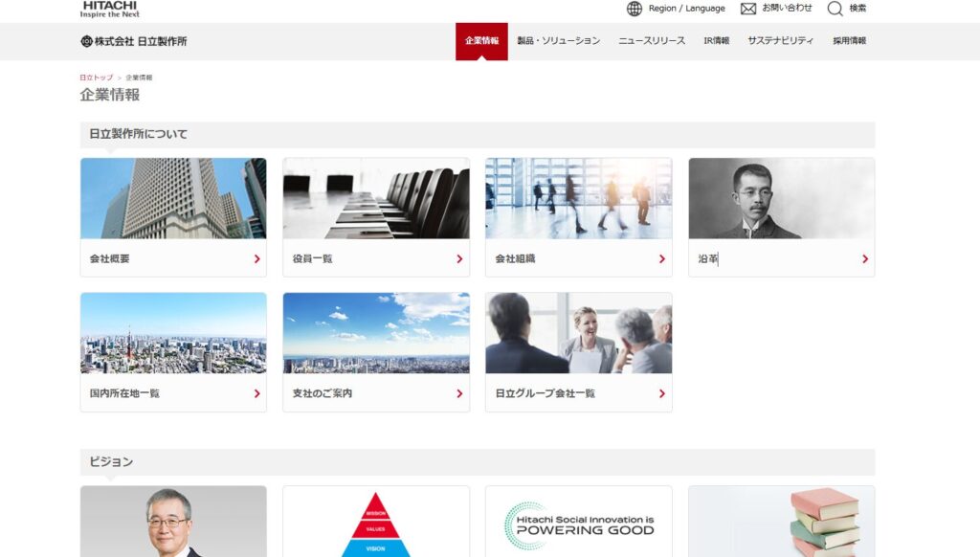Click red arrow on 会社概要 card
The image size is (980, 557).
coord(256,258)
